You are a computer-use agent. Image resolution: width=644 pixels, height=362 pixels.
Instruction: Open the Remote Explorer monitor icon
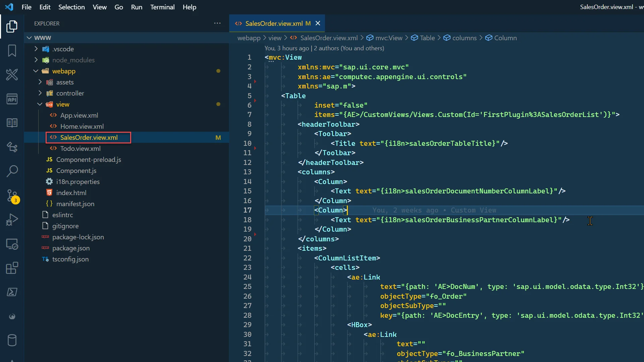12,244
